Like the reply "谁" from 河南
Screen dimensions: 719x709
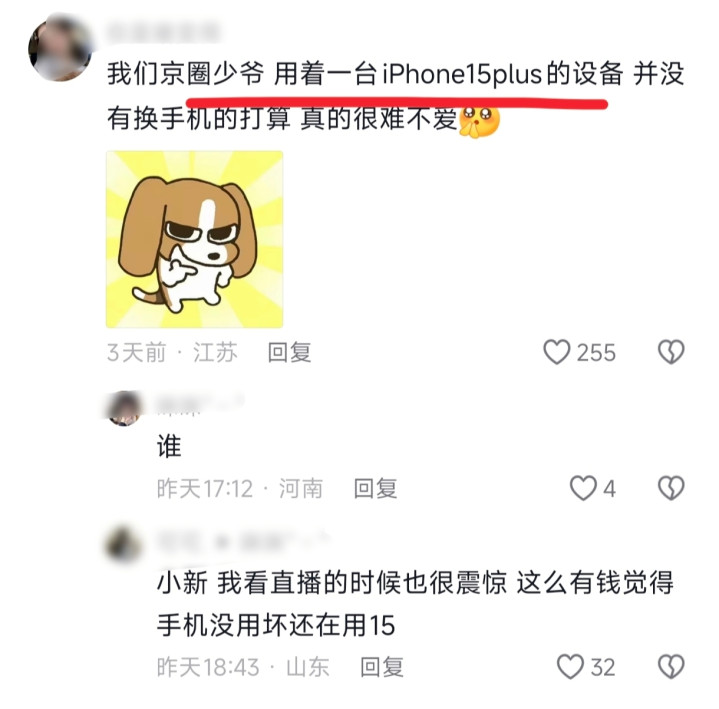pyautogui.click(x=583, y=488)
